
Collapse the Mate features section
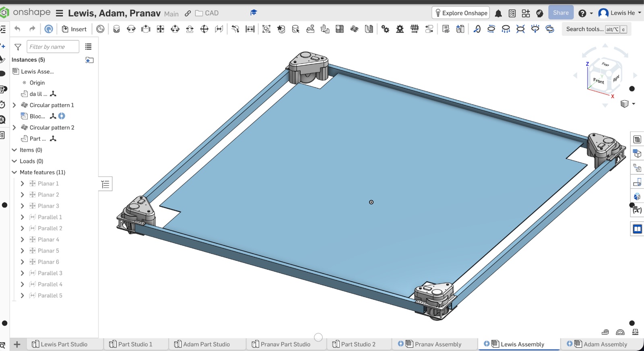pyautogui.click(x=14, y=172)
